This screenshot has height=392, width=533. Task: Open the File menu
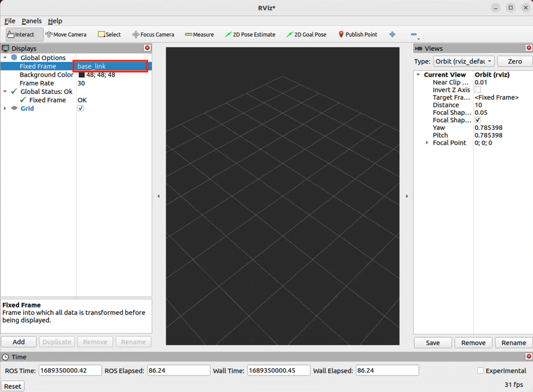[x=10, y=21]
